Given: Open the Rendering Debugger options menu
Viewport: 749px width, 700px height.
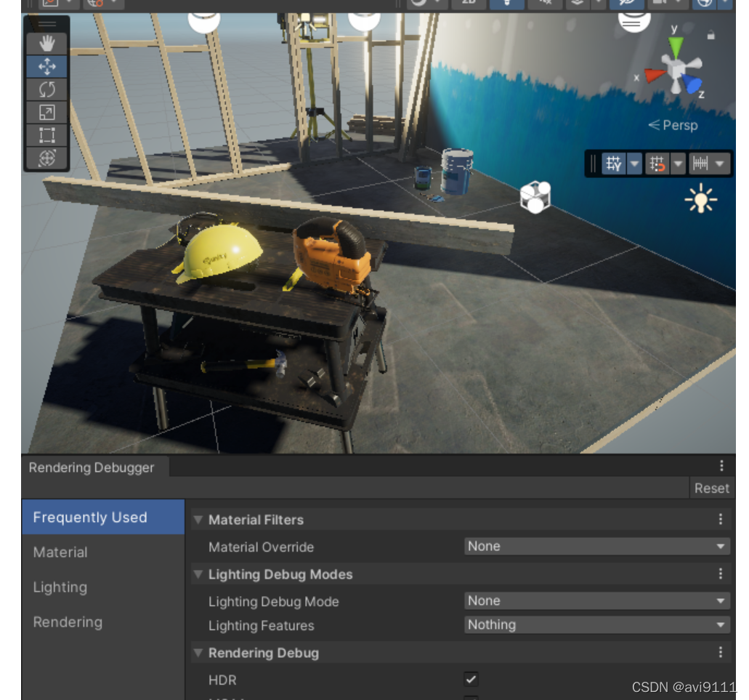Looking at the screenshot, I should pyautogui.click(x=721, y=465).
